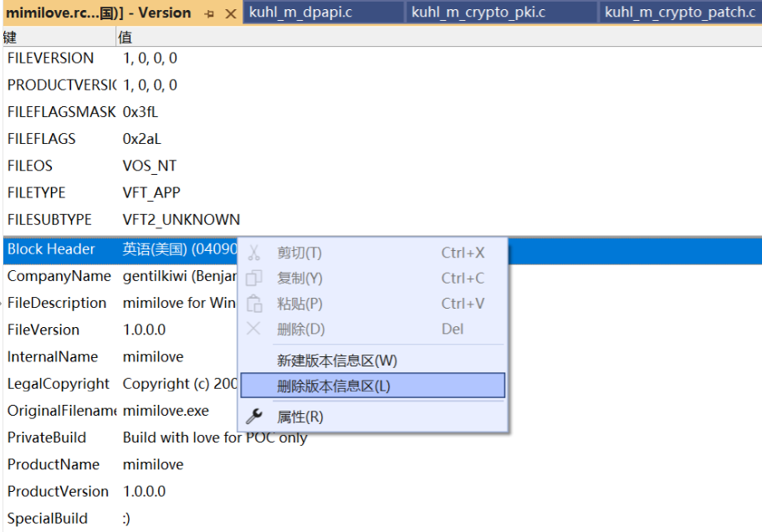Viewport: 762px width, 532px height.
Task: Select the FILEFLAGS row key
Action: 41,139
